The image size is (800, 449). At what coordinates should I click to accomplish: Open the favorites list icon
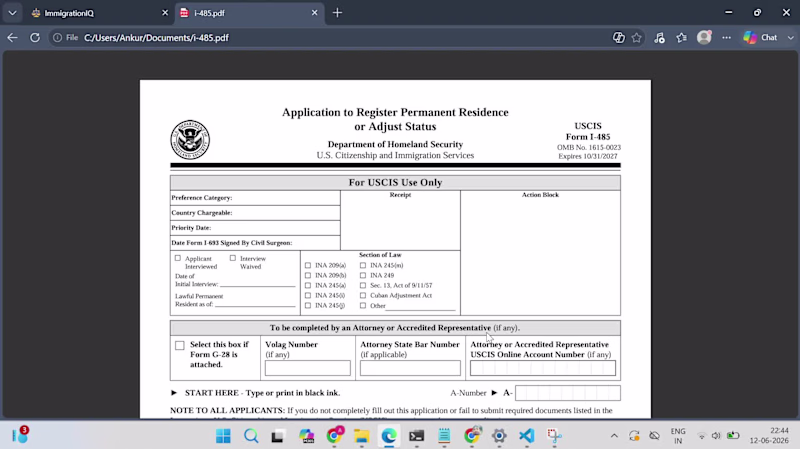(682, 38)
